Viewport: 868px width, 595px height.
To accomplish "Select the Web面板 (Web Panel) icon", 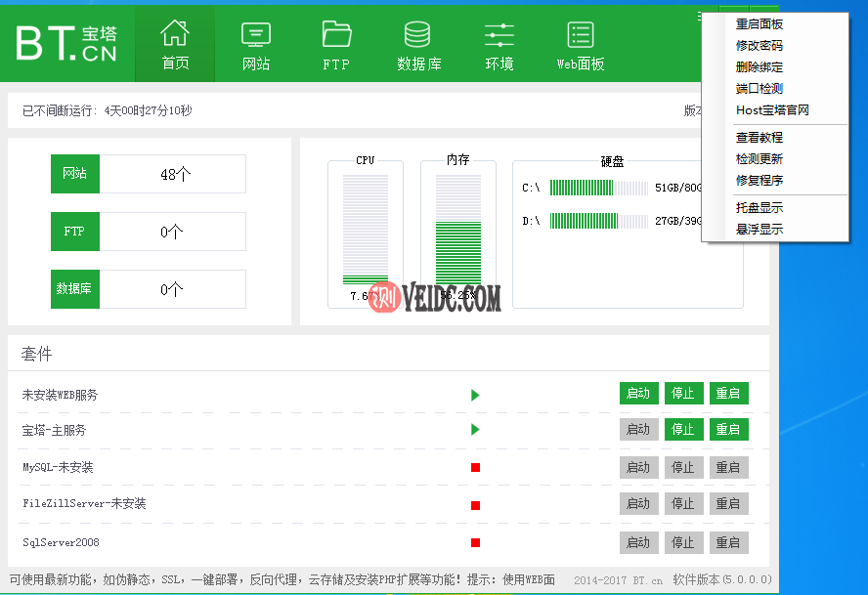I will click(580, 43).
